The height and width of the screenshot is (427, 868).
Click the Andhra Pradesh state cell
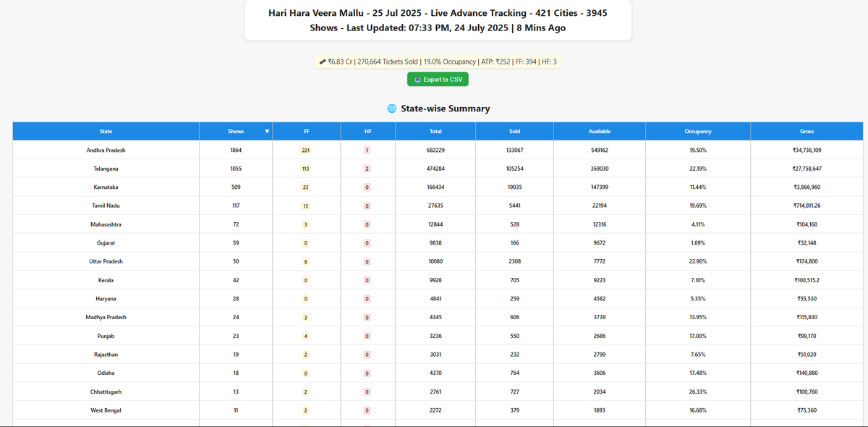coord(106,150)
